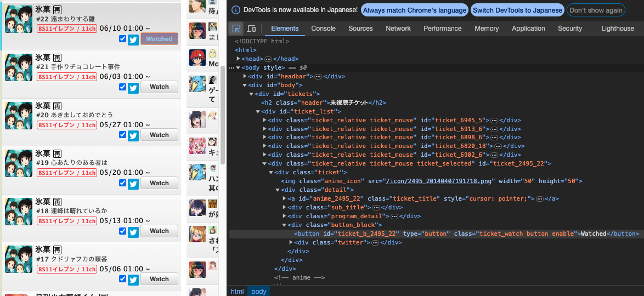Click the ellipsis icon in headbar div row
Image resolution: width=644 pixels, height=296 pixels.
pos(318,76)
